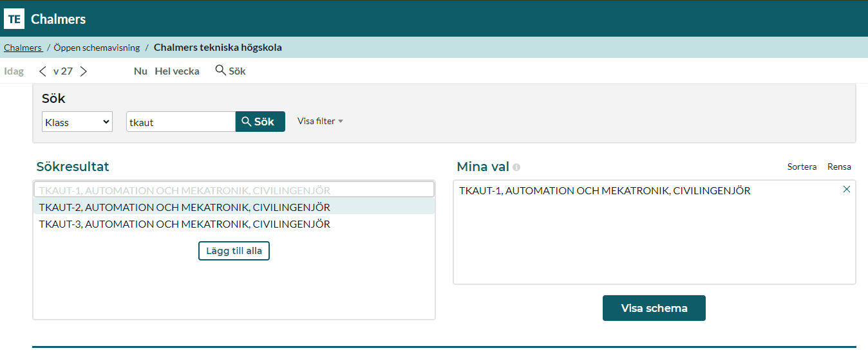Image resolution: width=868 pixels, height=355 pixels.
Task: Click Öppen schemavisning breadcrumb
Action: [x=97, y=48]
